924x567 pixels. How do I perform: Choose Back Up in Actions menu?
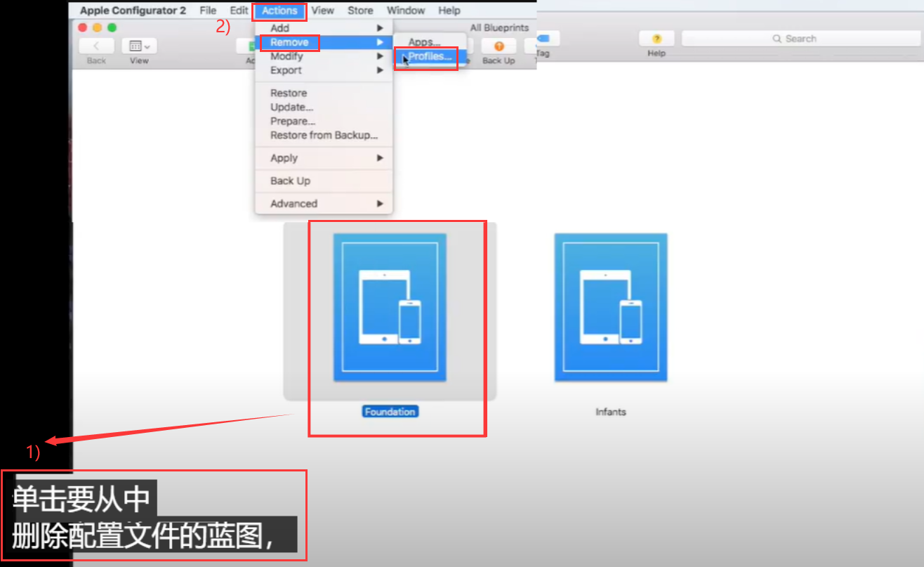tap(324, 181)
